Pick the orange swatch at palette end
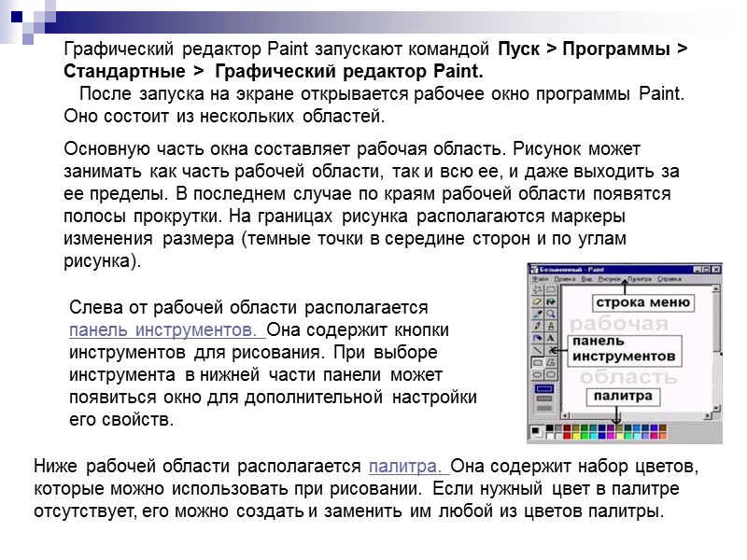The height and width of the screenshot is (560, 747). (x=663, y=436)
